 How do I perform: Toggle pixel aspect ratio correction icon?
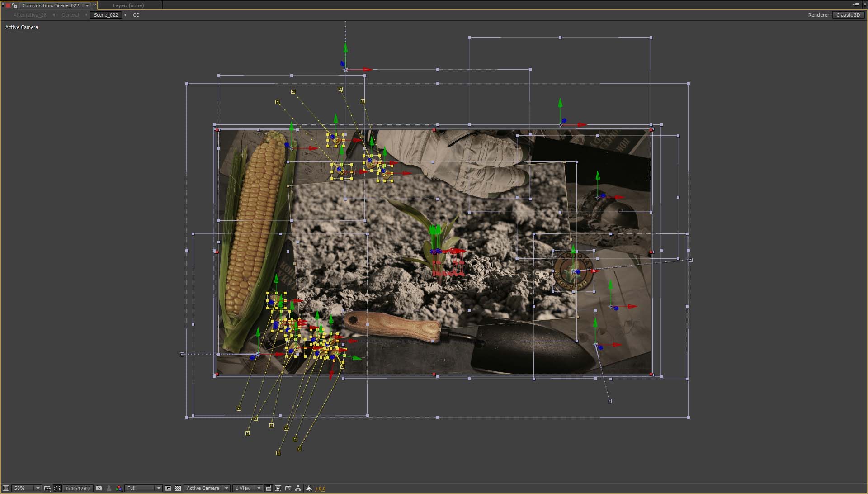pos(269,489)
